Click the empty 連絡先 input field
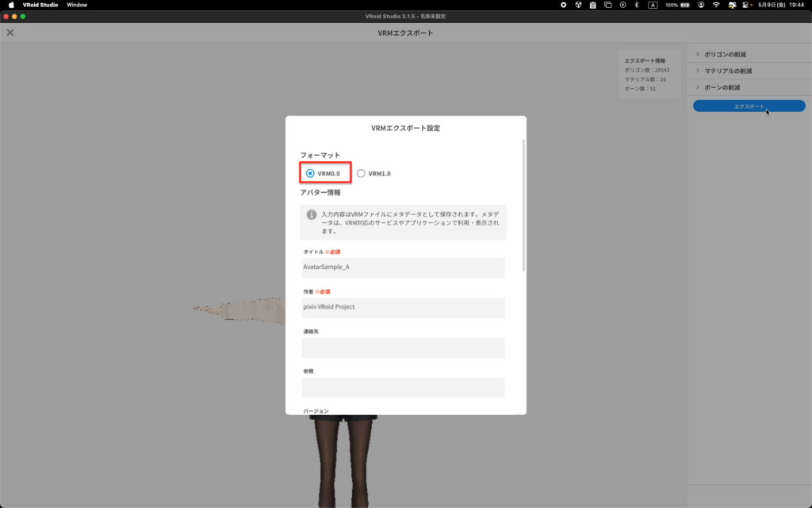 (x=403, y=348)
